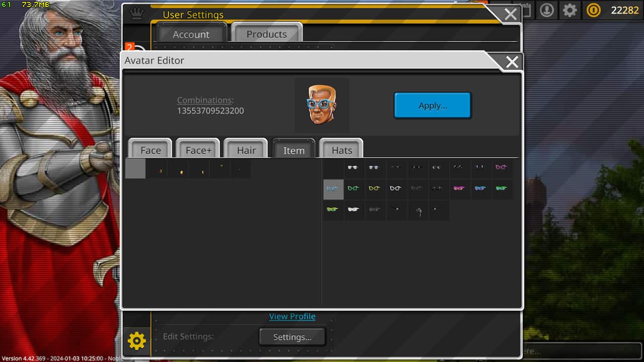Viewport: 644px width, 362px height.
Task: Choose the green round-frame glasses
Action: click(353, 189)
